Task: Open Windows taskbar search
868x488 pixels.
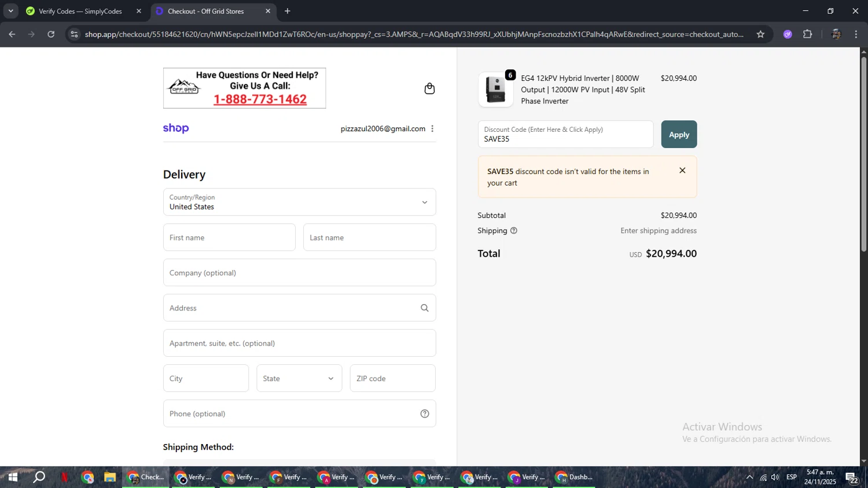Action: click(x=39, y=477)
